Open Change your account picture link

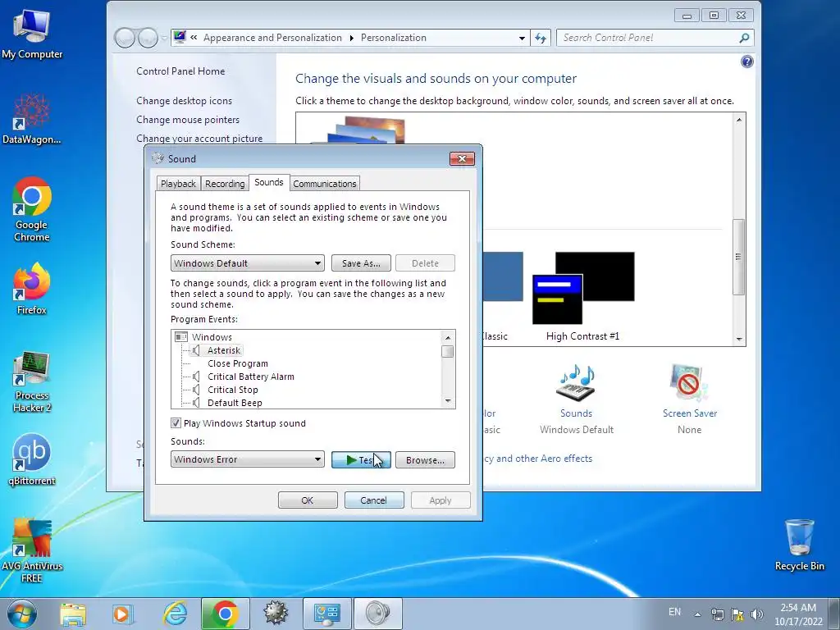[199, 138]
